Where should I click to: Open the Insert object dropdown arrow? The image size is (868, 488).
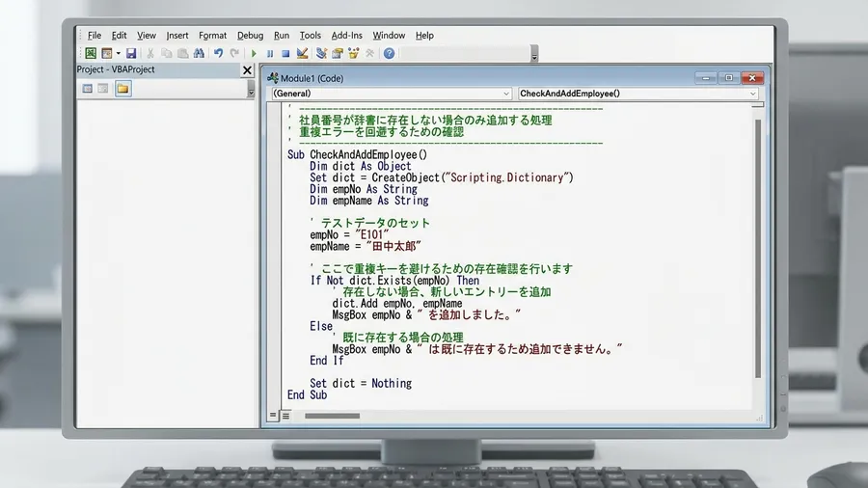tap(118, 53)
